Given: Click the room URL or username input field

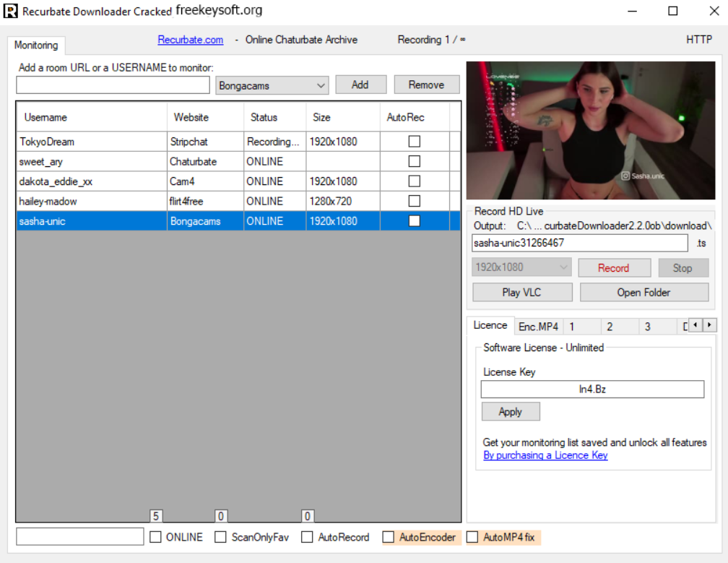Looking at the screenshot, I should tap(113, 85).
